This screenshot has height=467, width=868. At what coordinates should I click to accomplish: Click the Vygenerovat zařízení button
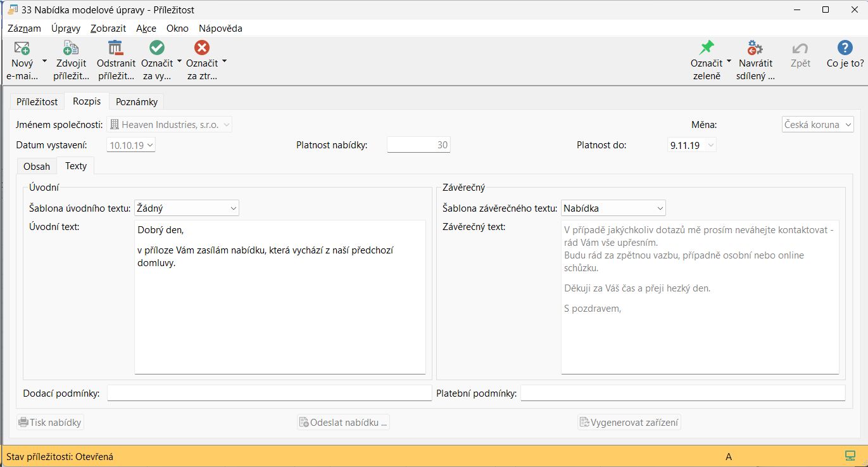pyautogui.click(x=629, y=423)
